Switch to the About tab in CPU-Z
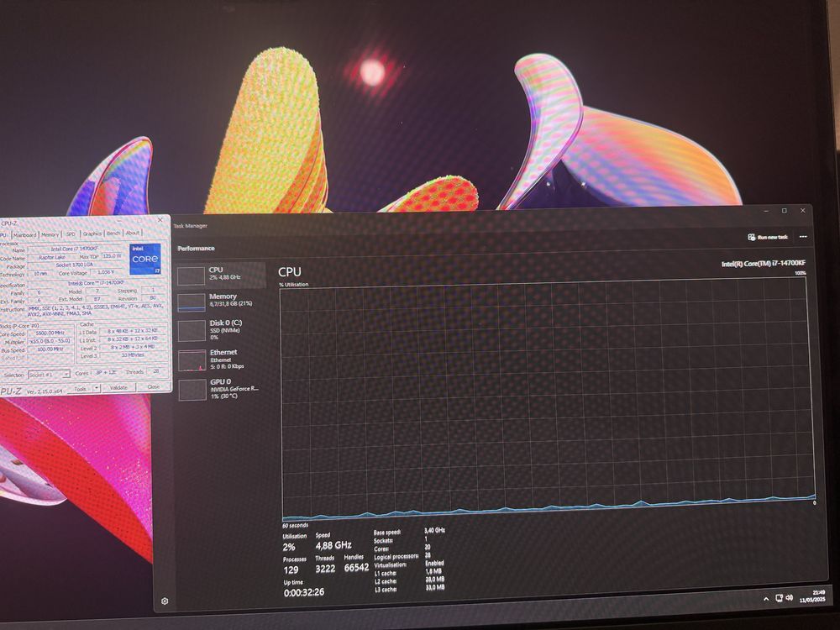 [x=133, y=233]
